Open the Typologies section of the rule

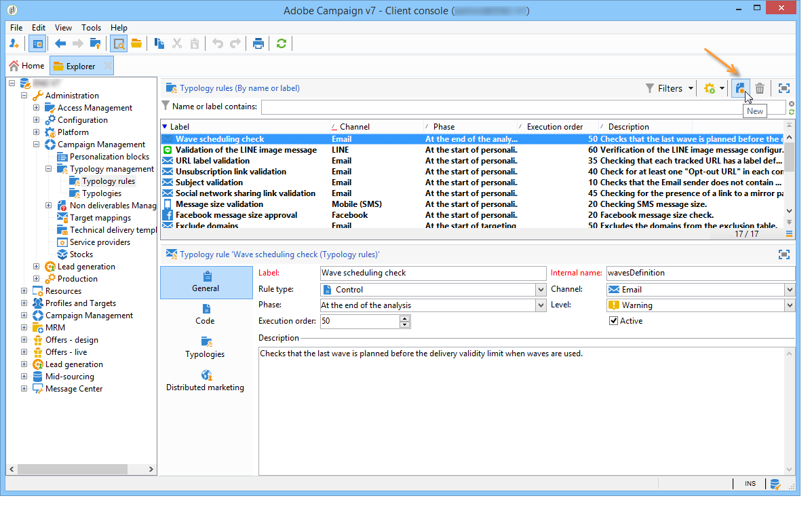point(206,347)
